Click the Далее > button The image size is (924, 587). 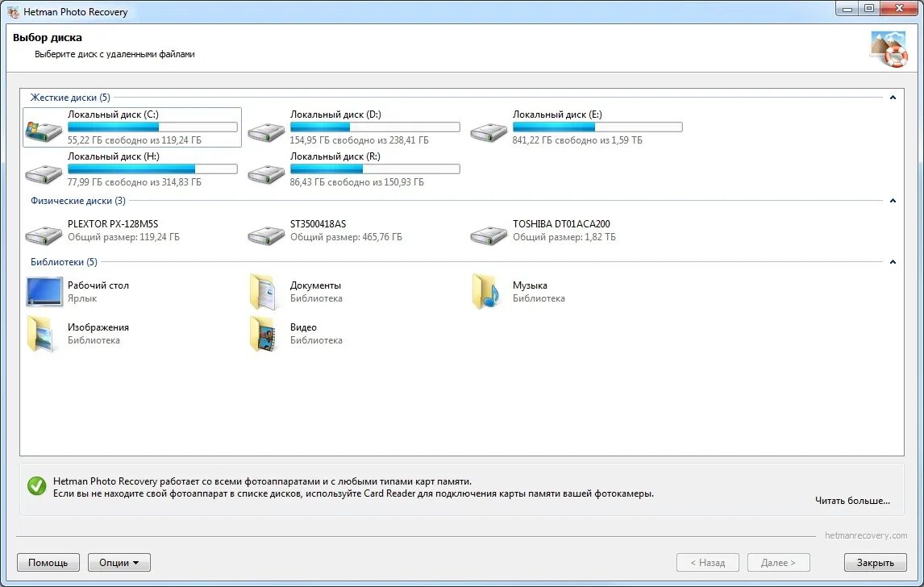pyautogui.click(x=778, y=562)
